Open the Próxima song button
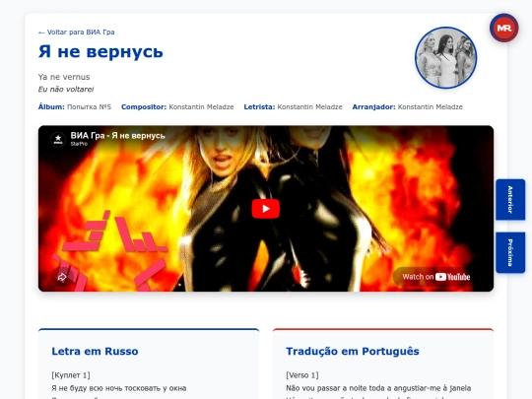Screen dimensions: 532x399 pyautogui.click(x=510, y=252)
